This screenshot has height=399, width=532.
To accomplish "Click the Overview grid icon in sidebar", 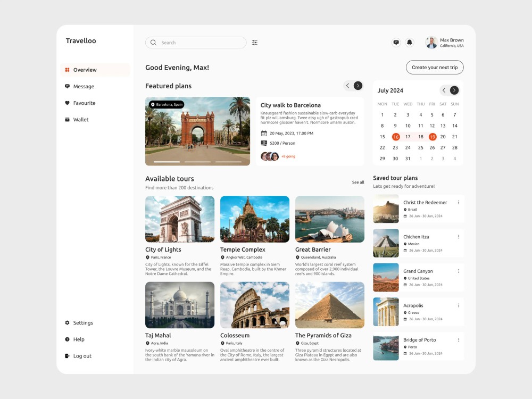I will pyautogui.click(x=67, y=70).
